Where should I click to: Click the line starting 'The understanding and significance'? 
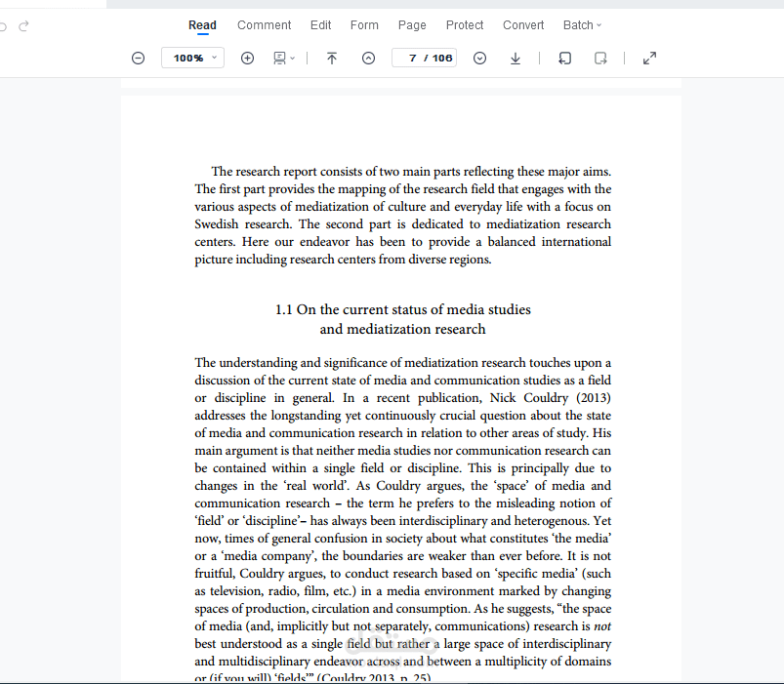[403, 363]
